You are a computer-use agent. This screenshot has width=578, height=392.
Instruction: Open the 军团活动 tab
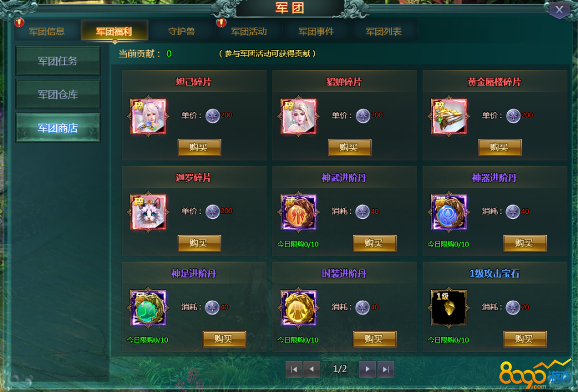[249, 31]
